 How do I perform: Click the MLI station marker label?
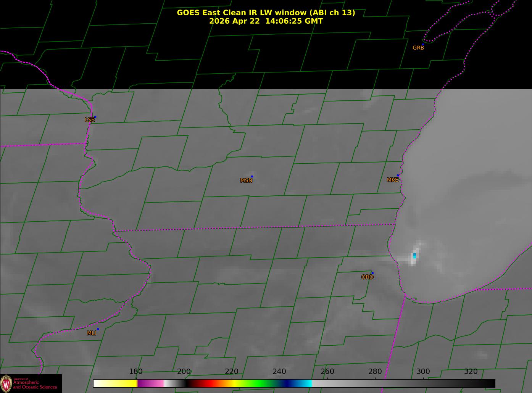92,333
